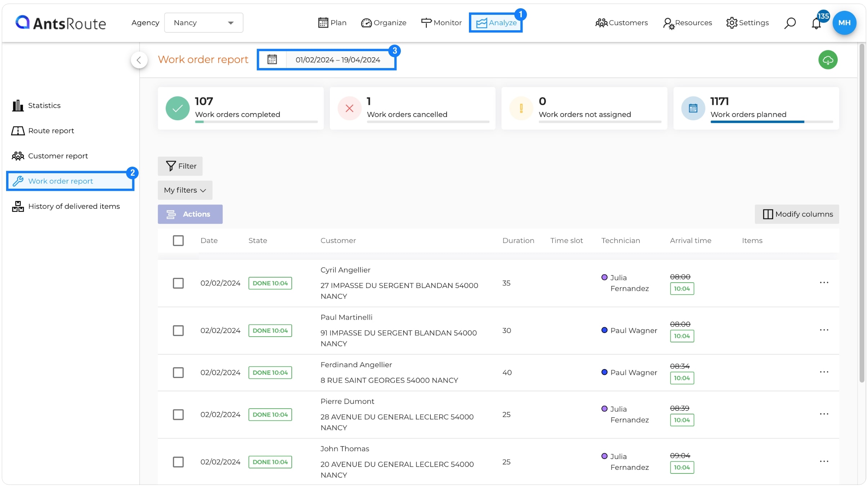Open the MH user avatar menu
The image size is (868, 490).
click(x=844, y=23)
